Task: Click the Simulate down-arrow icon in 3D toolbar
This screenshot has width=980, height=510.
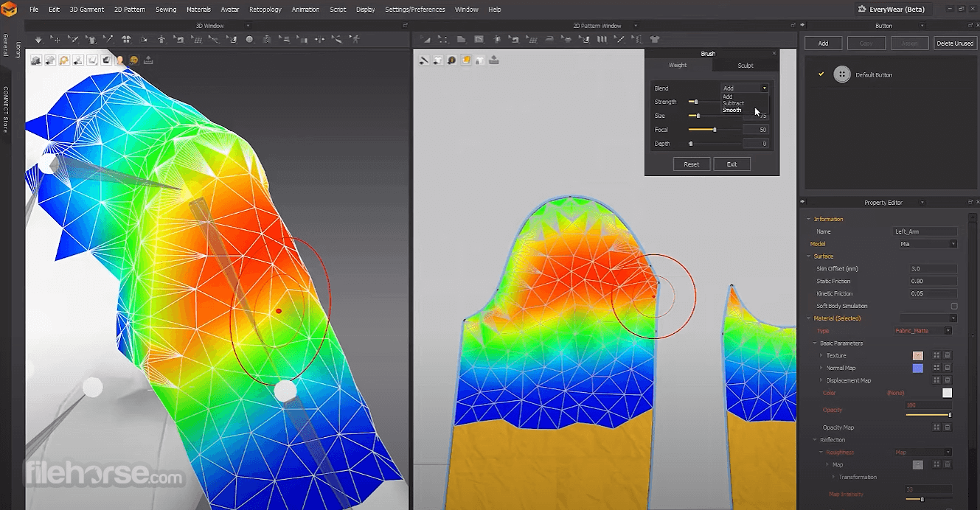Action: (38, 40)
